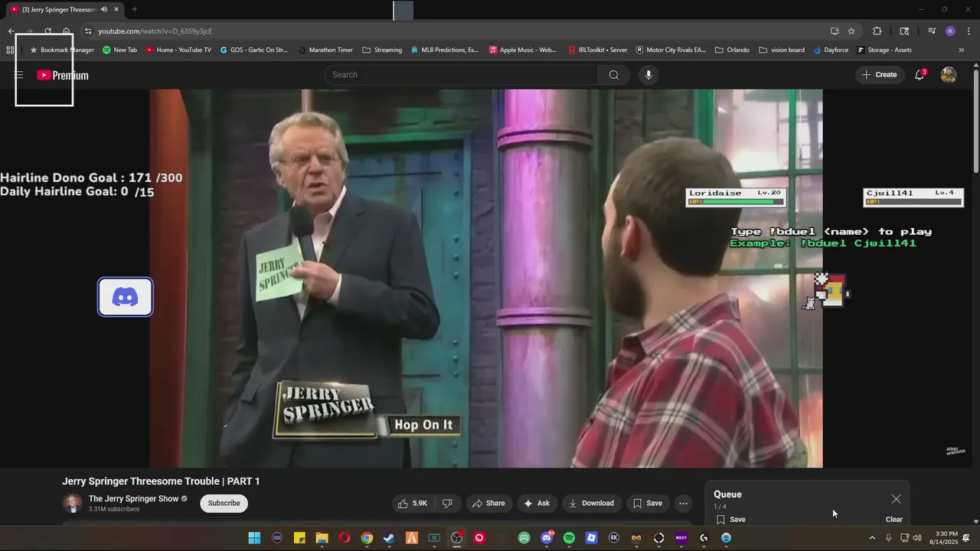Open the Orlando bookmarks folder
This screenshot has width=980, height=551.
(x=732, y=50)
